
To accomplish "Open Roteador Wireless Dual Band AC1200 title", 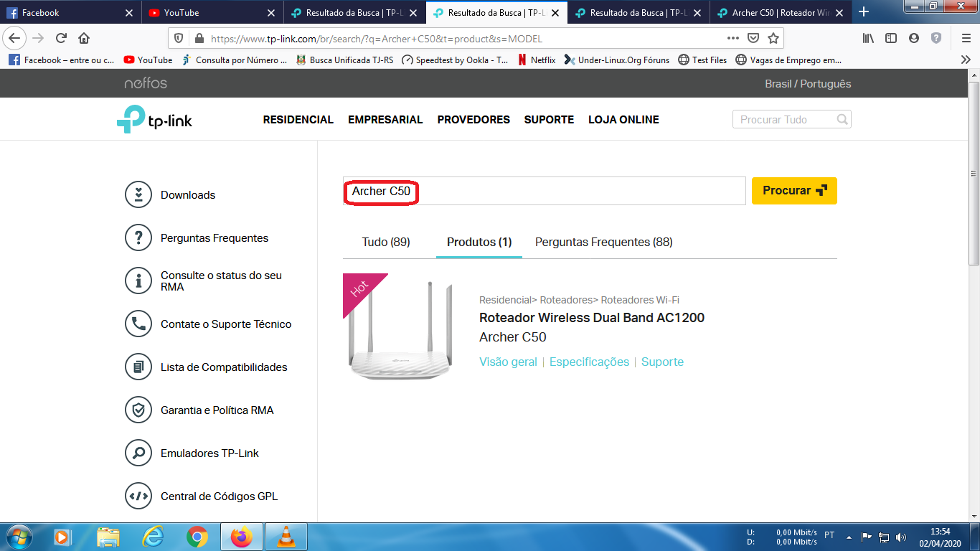I will click(592, 318).
